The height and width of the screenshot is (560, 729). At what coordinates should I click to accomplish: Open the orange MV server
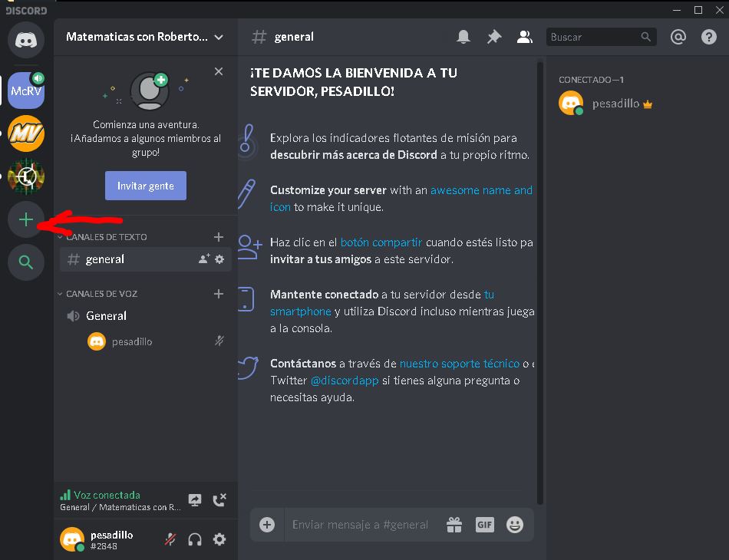[26, 133]
